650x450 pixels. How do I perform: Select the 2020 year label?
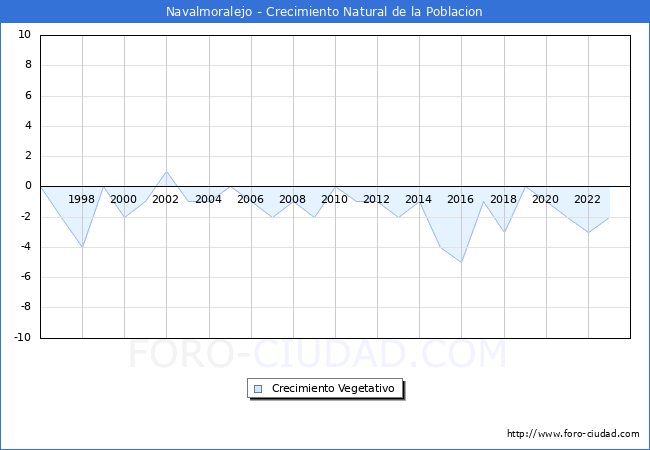point(545,199)
